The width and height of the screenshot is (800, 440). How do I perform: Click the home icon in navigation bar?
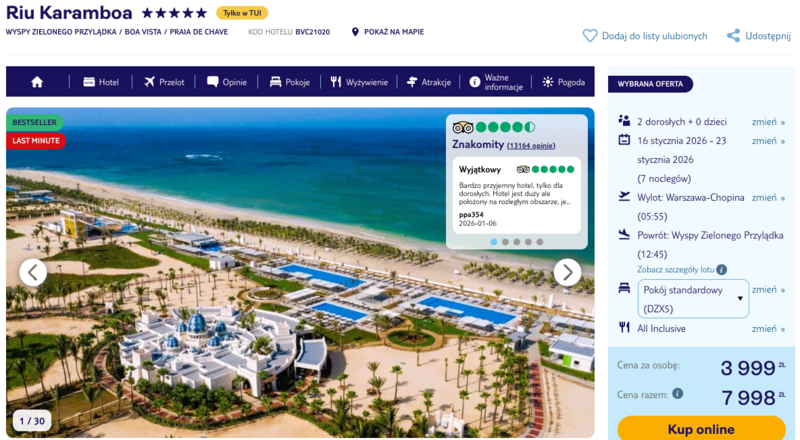pyautogui.click(x=37, y=82)
